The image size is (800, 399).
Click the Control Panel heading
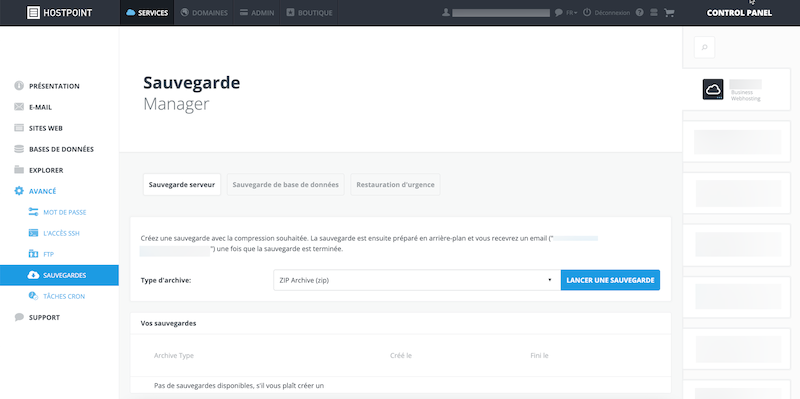coord(739,13)
